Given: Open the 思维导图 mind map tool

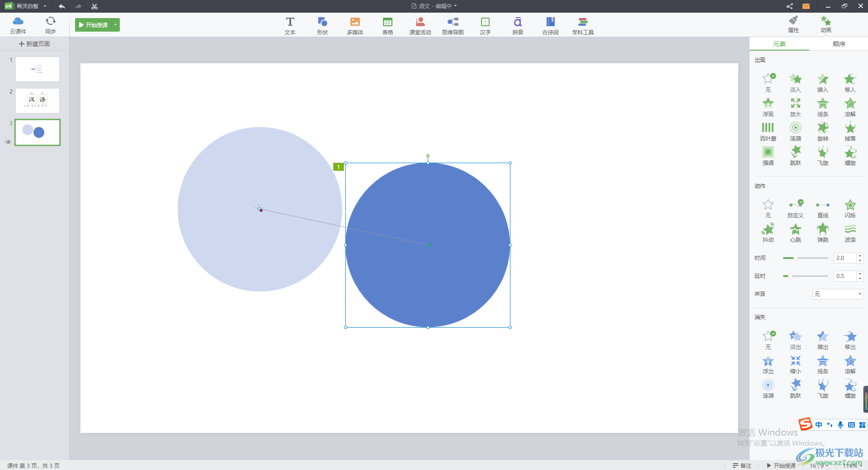Looking at the screenshot, I should pyautogui.click(x=453, y=26).
